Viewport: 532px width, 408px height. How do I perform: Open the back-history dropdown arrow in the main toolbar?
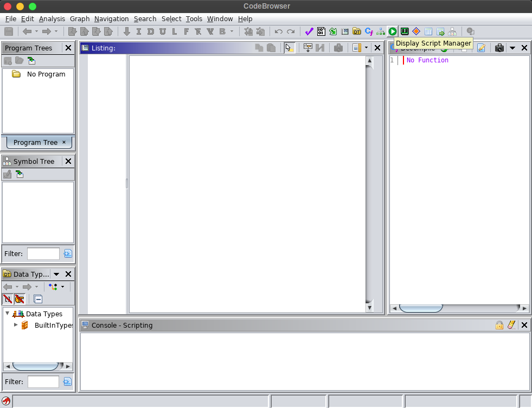[37, 31]
